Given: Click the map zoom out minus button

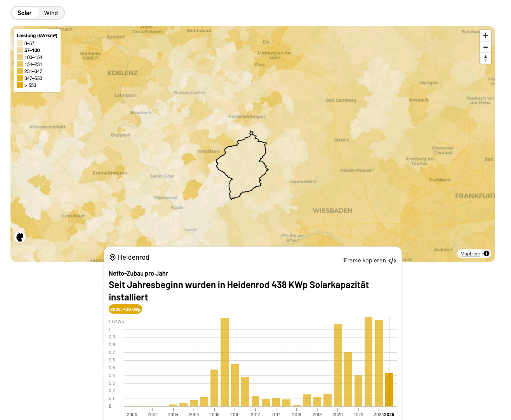Looking at the screenshot, I should click(x=485, y=47).
